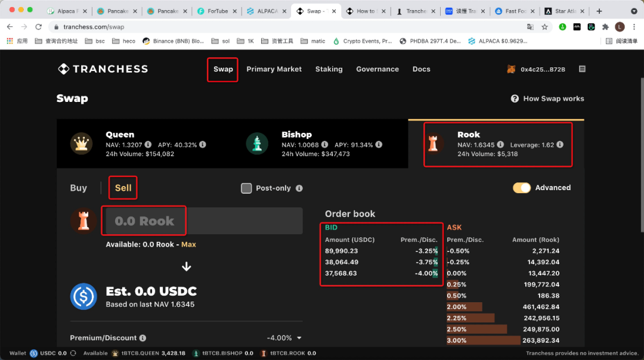This screenshot has height=360, width=644.
Task: Open the Crypto Events bookmark
Action: (363, 41)
